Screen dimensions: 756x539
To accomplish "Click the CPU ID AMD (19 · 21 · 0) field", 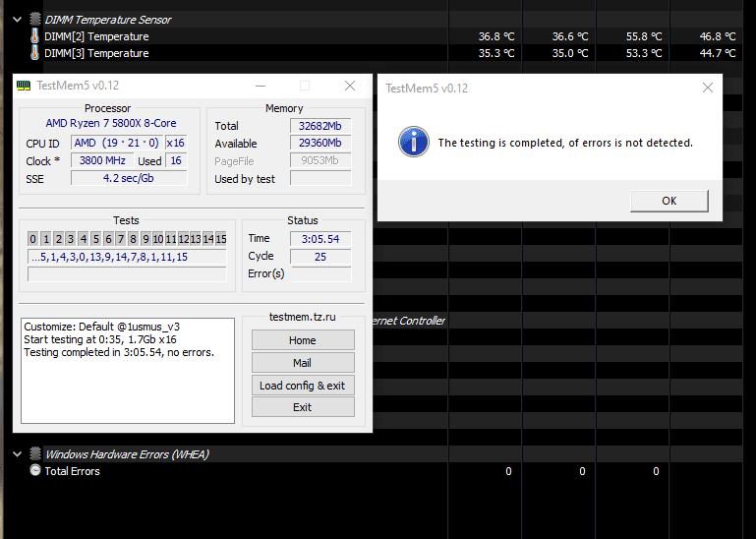I will click(x=117, y=143).
